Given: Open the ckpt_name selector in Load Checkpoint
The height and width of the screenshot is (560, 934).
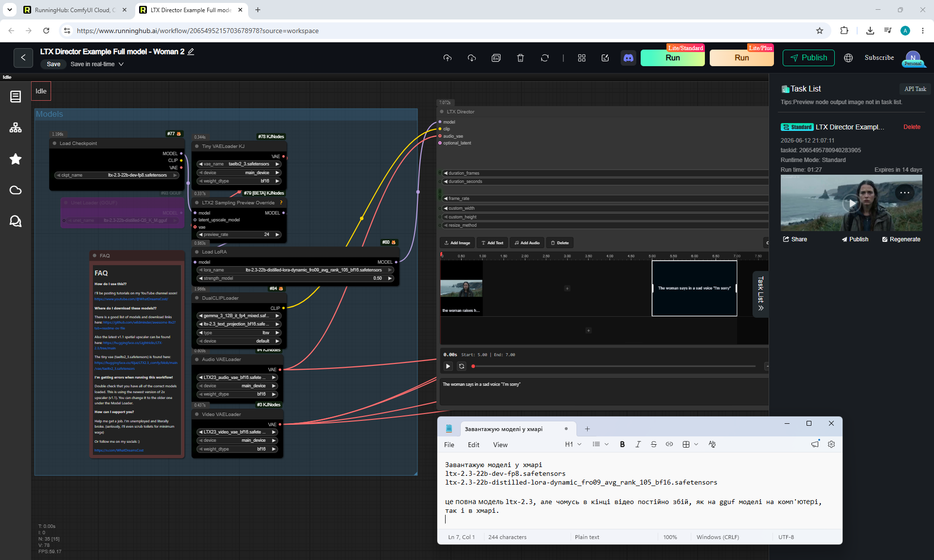Looking at the screenshot, I should [117, 175].
